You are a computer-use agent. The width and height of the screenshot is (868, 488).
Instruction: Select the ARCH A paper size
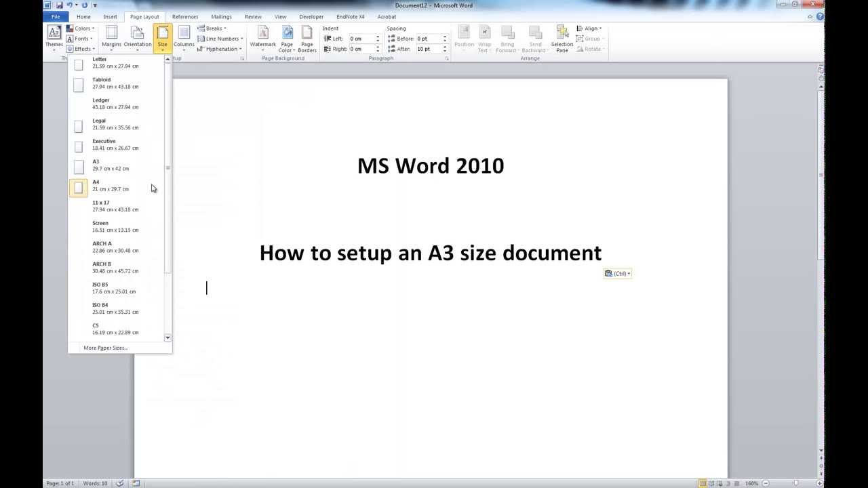click(117, 247)
